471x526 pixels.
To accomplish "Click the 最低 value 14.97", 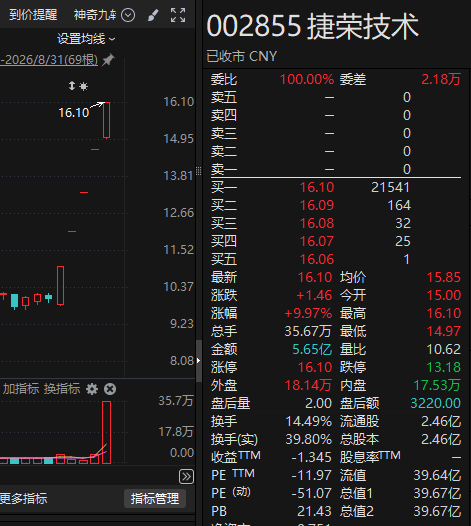I will 443,331.
